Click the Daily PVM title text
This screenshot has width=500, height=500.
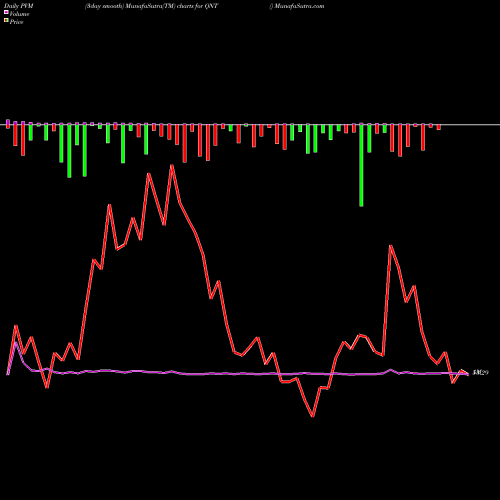tap(19, 6)
